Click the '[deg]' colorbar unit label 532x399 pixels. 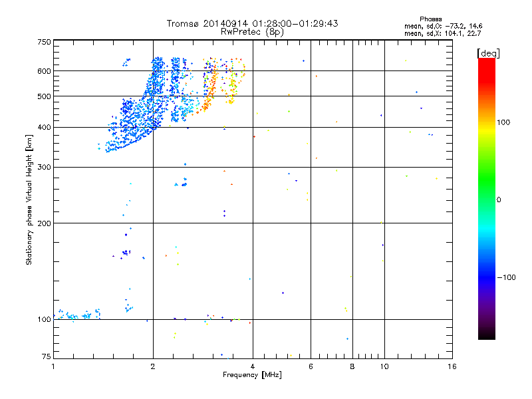(488, 53)
